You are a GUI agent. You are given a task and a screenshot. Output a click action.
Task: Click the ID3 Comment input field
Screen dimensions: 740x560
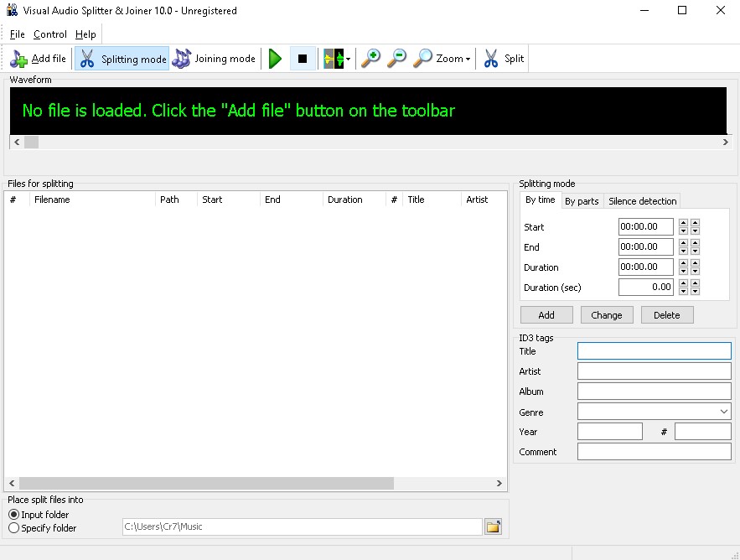pos(655,452)
